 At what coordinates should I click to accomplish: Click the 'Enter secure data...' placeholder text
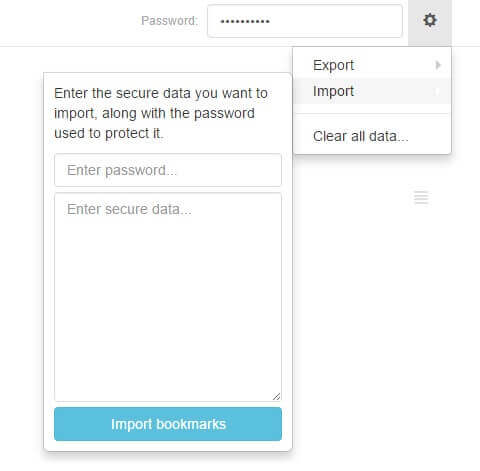[x=129, y=209]
